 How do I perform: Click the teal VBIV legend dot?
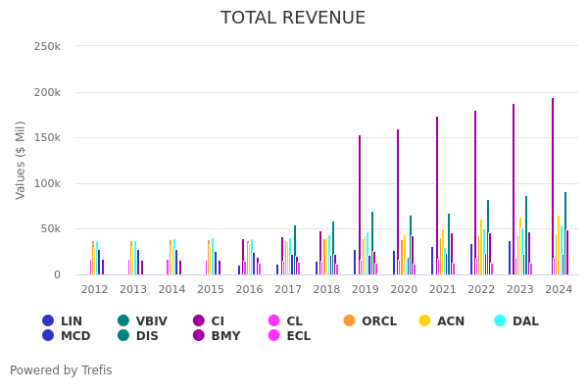pyautogui.click(x=123, y=320)
